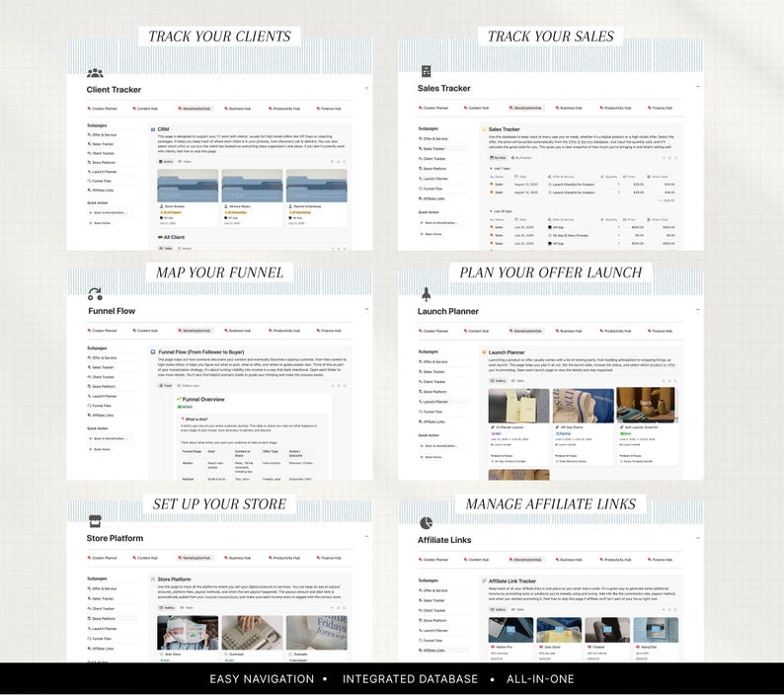Click the rocket icon above Launch Planner
This screenshot has width=784, height=695.
[x=426, y=294]
